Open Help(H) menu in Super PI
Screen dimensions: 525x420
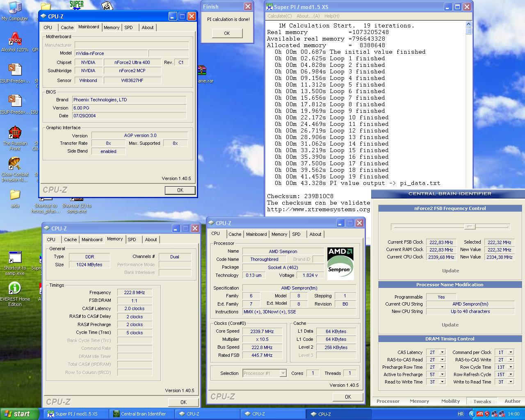pos(332,16)
